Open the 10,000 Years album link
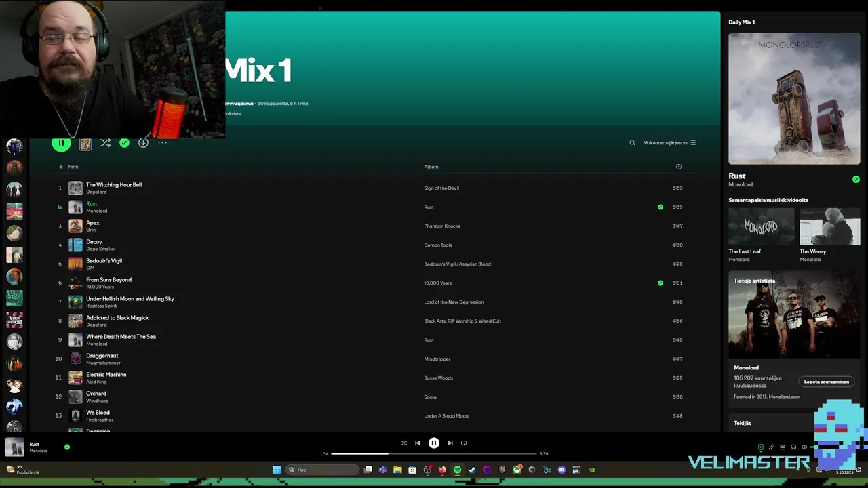Viewport: 868px width, 488px height. [438, 283]
